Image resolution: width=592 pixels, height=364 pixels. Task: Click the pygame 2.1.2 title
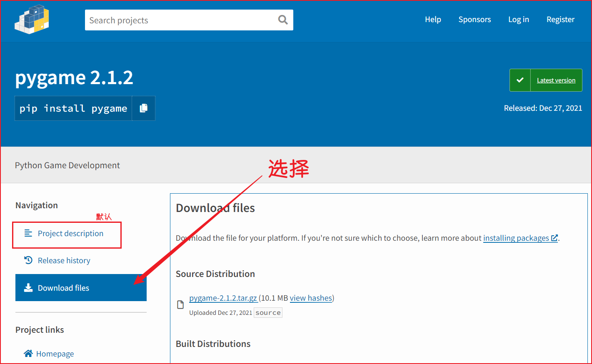pyautogui.click(x=74, y=78)
